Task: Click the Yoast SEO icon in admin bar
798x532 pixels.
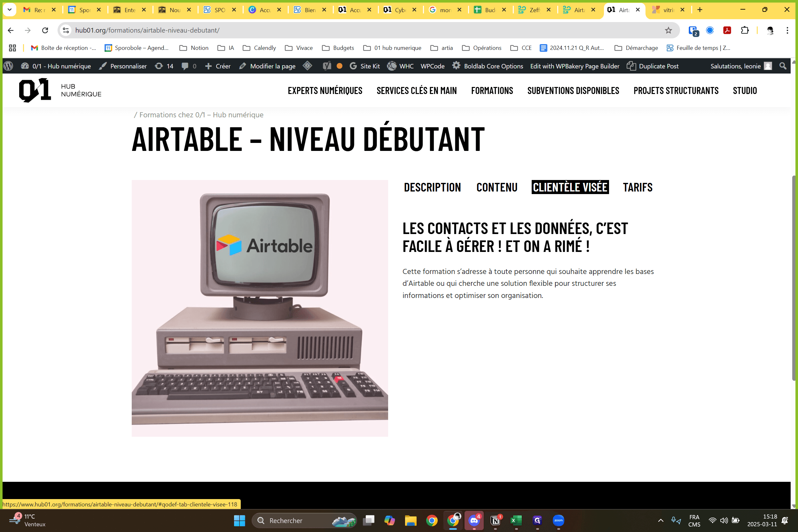Action: coord(327,66)
